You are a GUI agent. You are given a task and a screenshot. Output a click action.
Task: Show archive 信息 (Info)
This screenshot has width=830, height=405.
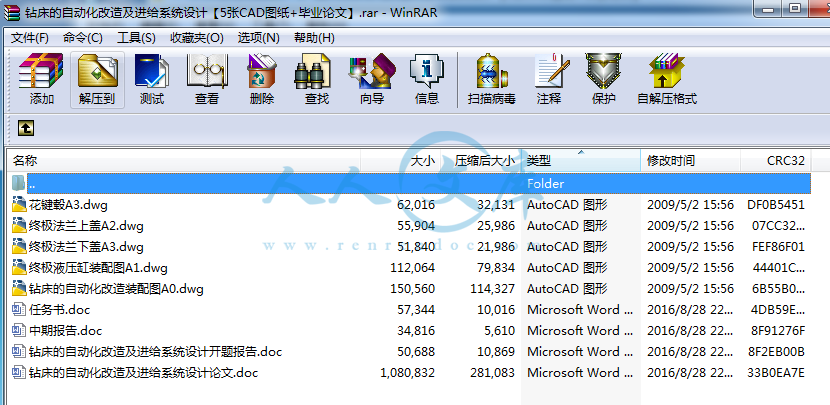click(427, 79)
